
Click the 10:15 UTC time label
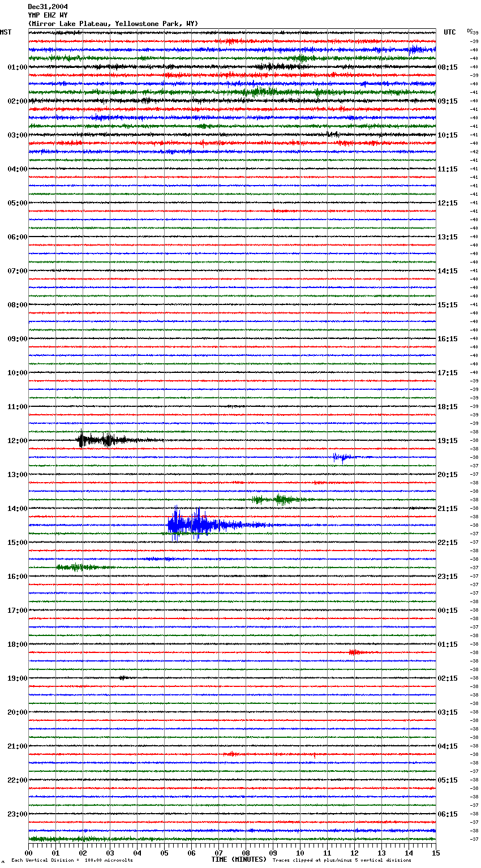448,135
